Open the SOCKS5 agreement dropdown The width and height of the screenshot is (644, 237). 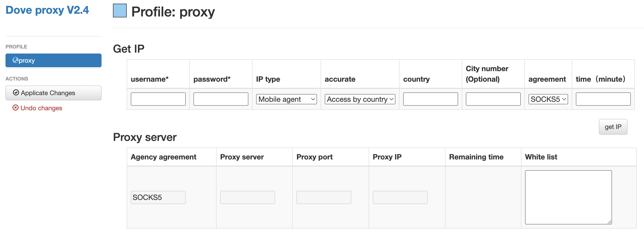coord(548,99)
